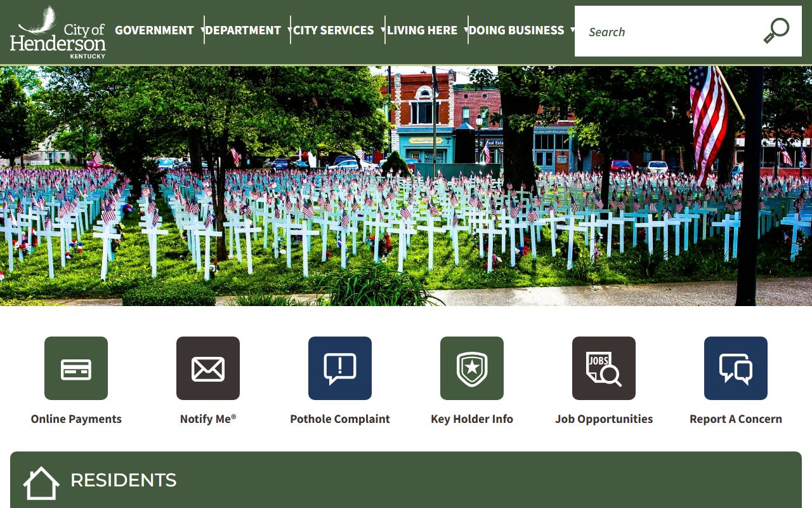This screenshot has height=508, width=812.
Task: Click the City of Henderson logo
Action: coord(58,32)
